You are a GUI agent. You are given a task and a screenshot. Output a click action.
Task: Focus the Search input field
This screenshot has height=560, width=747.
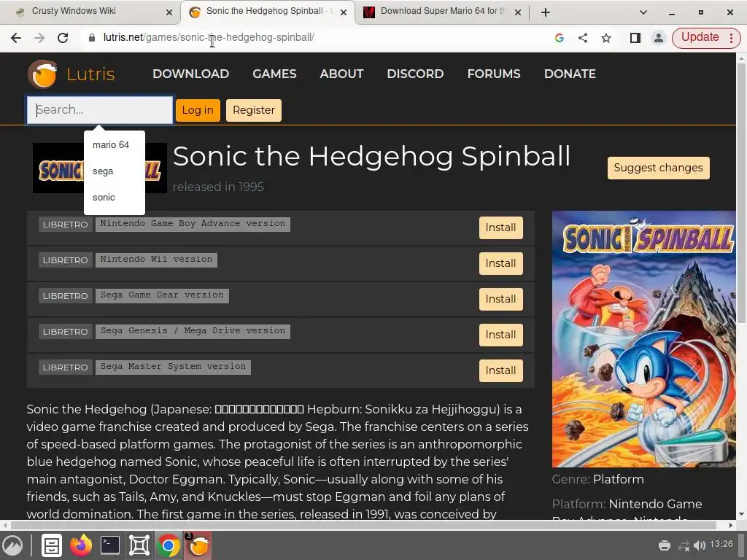pyautogui.click(x=99, y=110)
